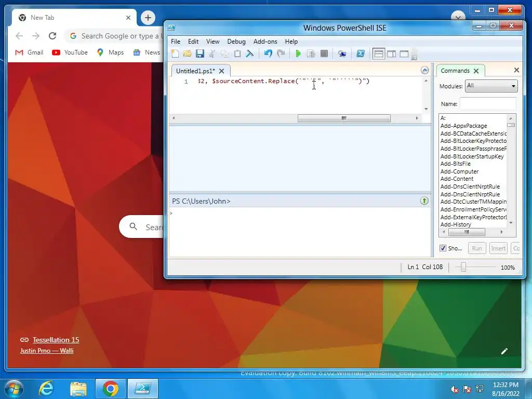Click green up-arrow in console prompt bar
This screenshot has width=532, height=399.
pyautogui.click(x=424, y=201)
